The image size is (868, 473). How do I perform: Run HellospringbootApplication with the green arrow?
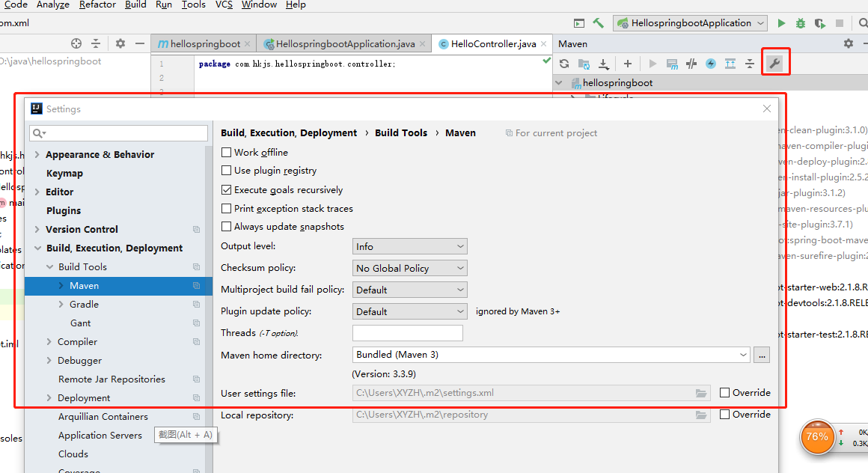[x=781, y=23]
